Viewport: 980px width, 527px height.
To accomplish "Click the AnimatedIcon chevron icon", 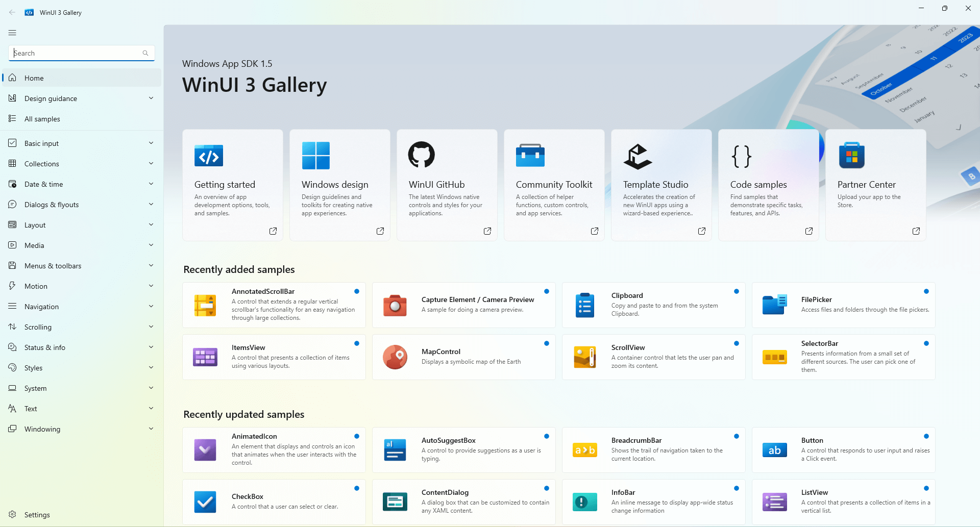I will (205, 450).
